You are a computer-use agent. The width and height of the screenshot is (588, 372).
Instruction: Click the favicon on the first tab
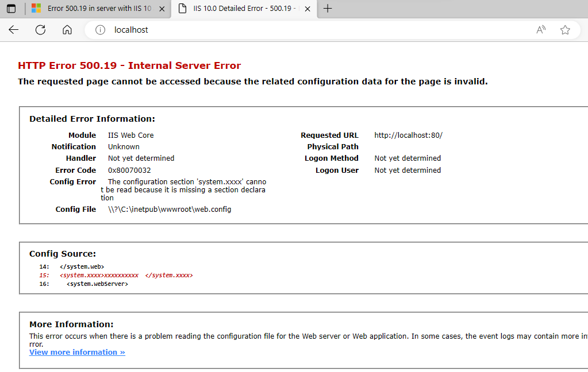point(37,9)
